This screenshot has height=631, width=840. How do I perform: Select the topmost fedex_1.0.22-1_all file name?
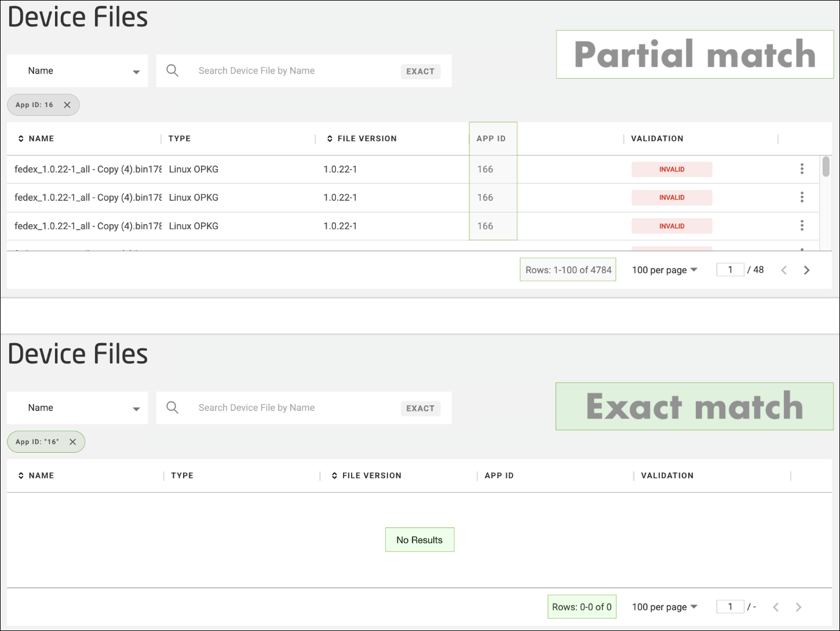[88, 169]
